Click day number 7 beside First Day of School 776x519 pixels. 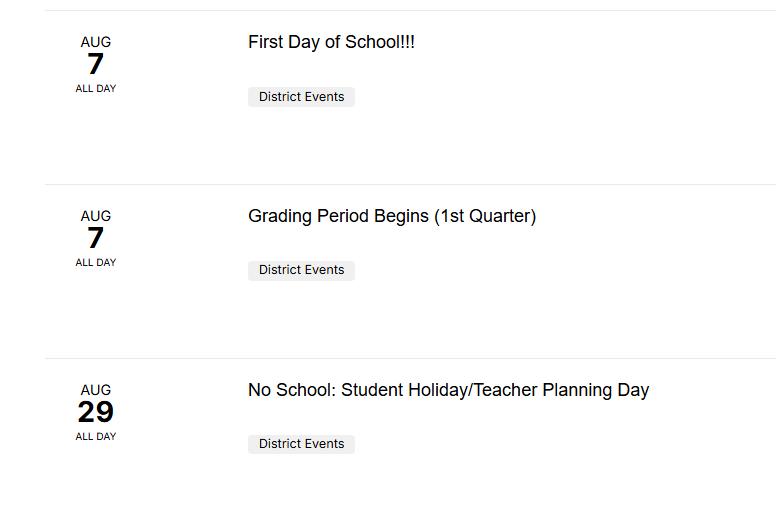[96, 64]
